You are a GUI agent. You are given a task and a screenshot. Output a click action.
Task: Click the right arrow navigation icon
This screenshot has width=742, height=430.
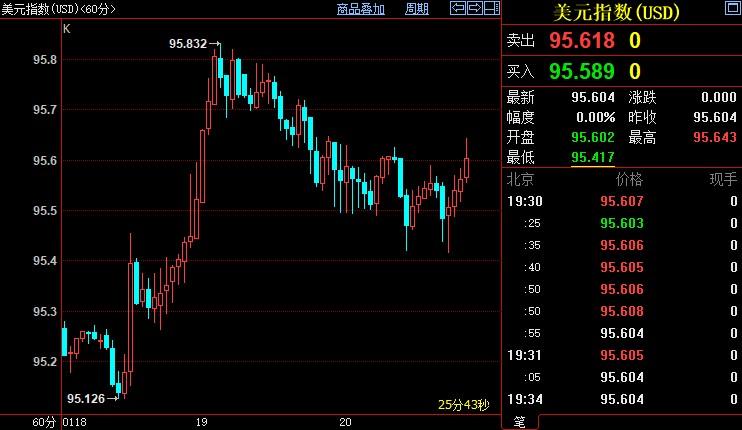point(474,9)
